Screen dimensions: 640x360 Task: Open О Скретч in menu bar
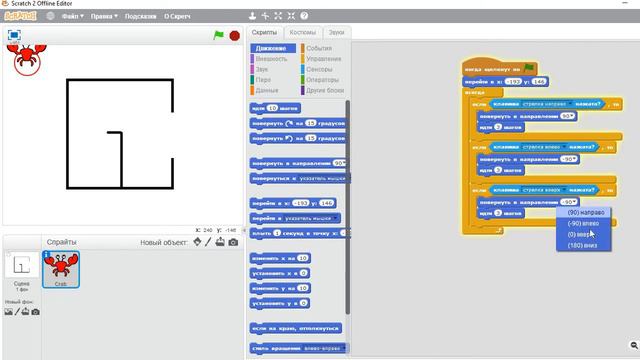177,16
